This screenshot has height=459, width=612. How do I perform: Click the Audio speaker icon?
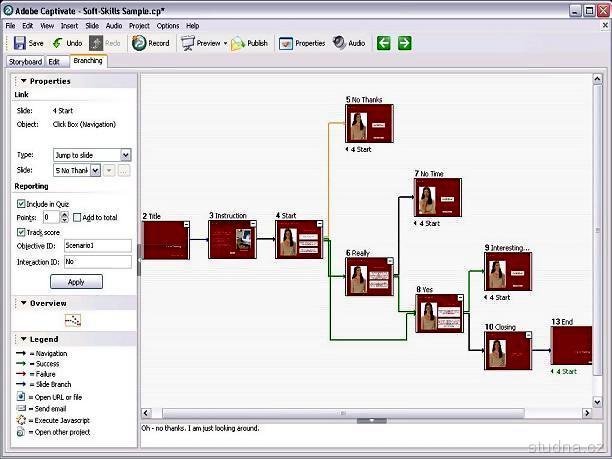click(340, 43)
